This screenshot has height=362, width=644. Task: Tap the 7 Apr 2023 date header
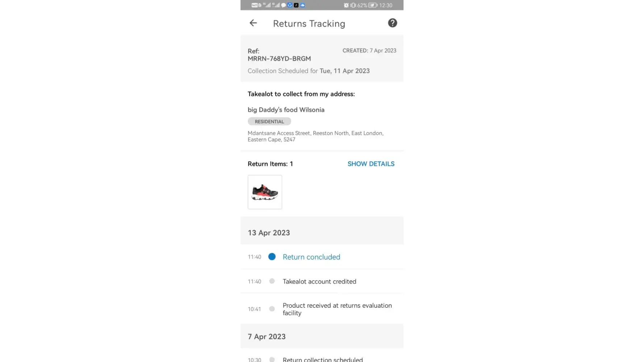(x=267, y=337)
